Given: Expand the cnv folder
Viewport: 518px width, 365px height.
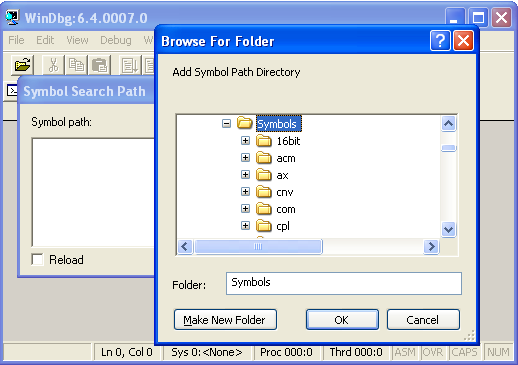Looking at the screenshot, I should [x=246, y=192].
